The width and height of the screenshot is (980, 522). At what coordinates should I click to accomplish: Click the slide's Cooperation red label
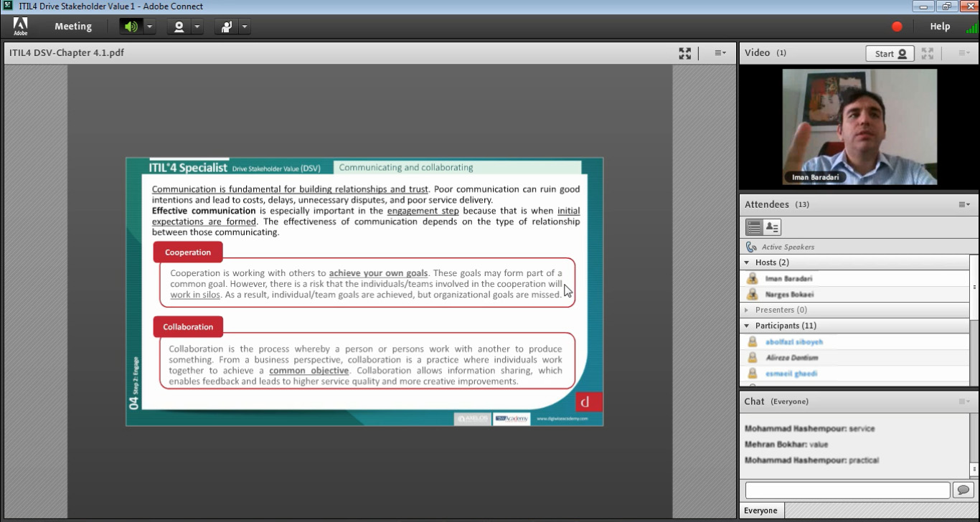pyautogui.click(x=188, y=252)
